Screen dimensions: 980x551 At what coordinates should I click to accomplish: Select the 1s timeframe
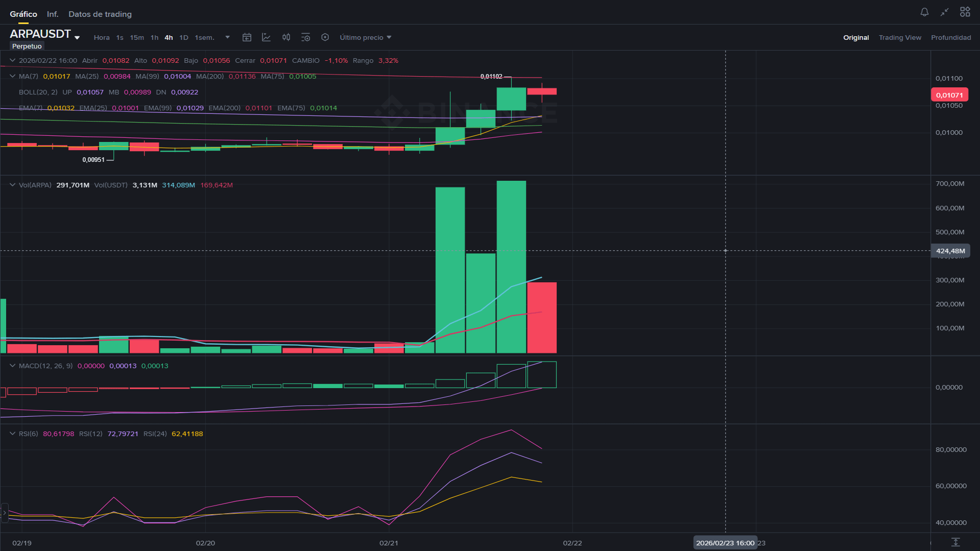119,37
